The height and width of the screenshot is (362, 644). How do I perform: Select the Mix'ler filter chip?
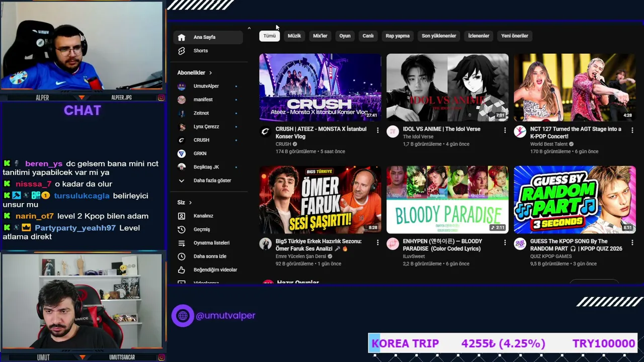[320, 36]
